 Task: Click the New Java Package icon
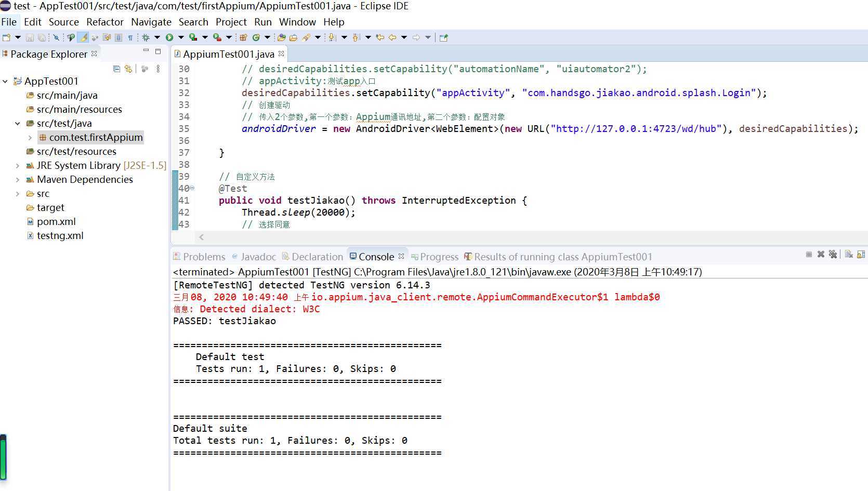243,37
